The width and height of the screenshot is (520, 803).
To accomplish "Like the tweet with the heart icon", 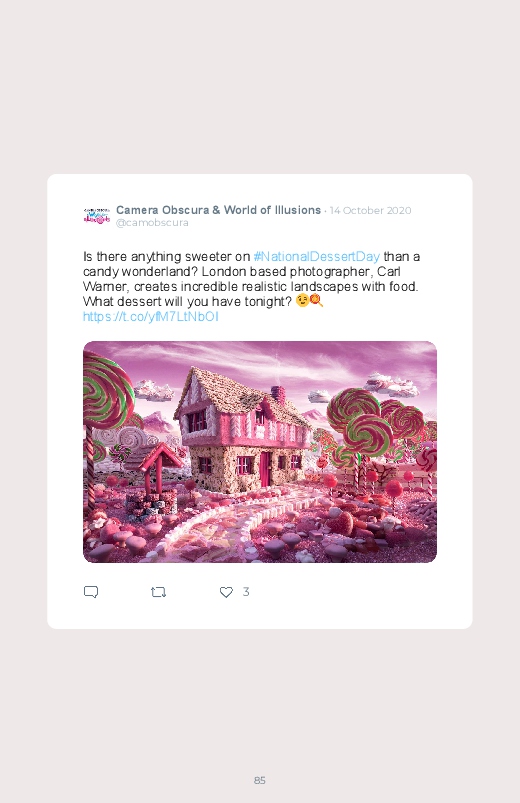I will click(226, 592).
